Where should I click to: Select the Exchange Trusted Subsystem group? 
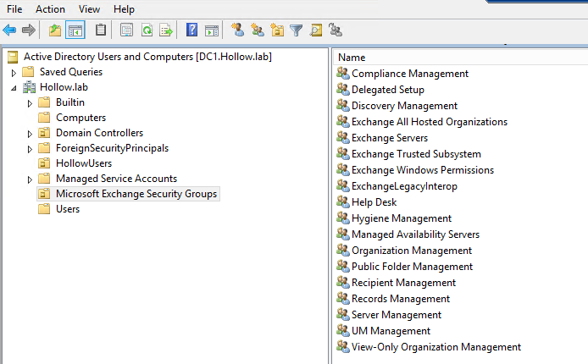416,154
